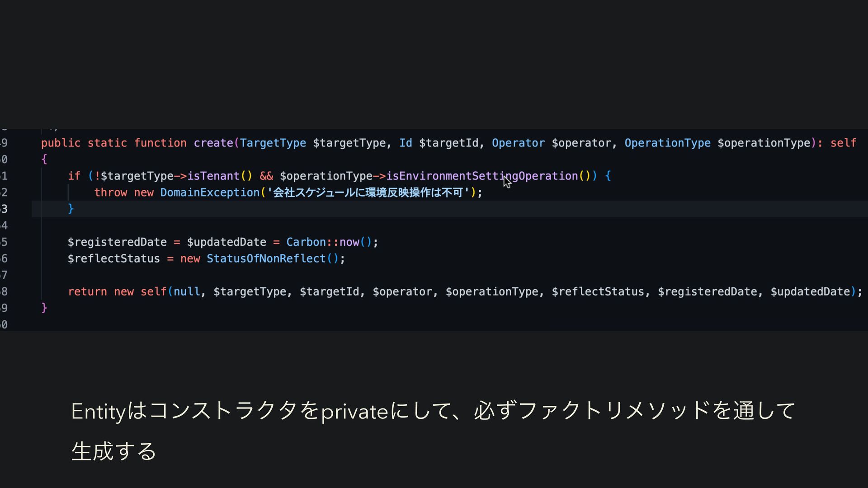868x488 pixels.
Task: Click the Japanese exception message string
Action: [368, 192]
